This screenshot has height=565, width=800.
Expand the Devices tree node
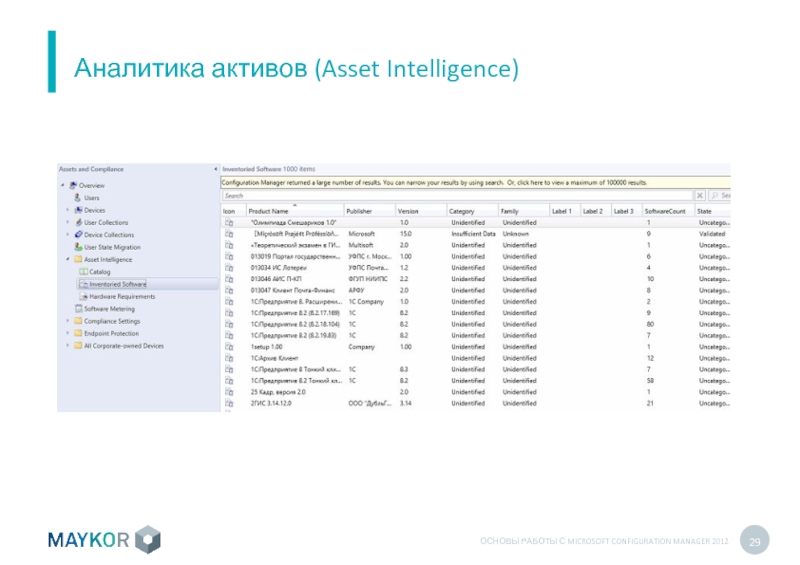[67, 210]
